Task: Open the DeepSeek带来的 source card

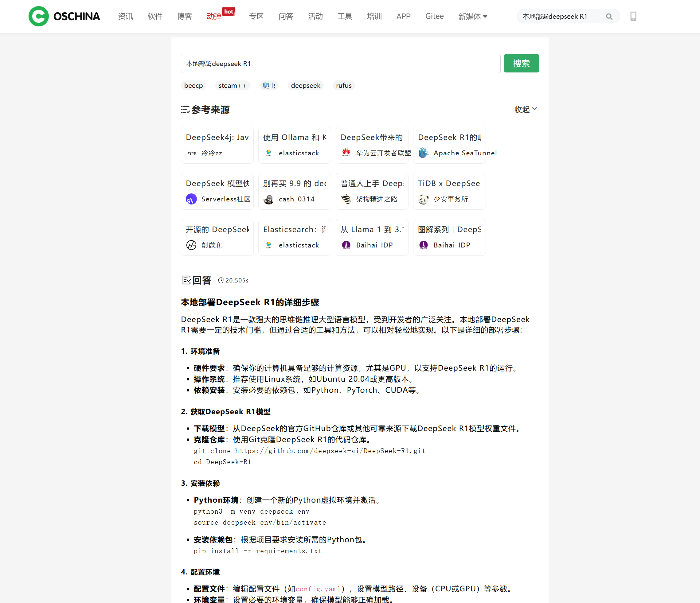Action: pos(372,145)
